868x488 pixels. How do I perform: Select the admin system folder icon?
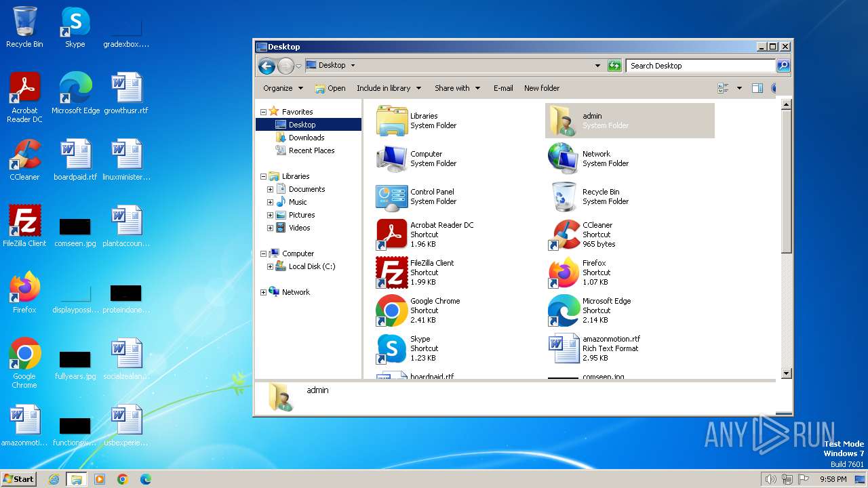(564, 121)
